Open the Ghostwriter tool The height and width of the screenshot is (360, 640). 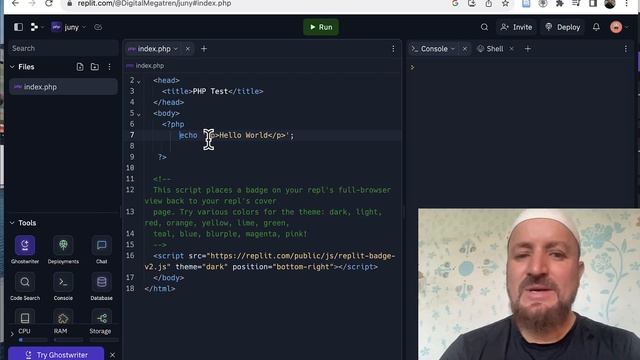[x=25, y=249]
